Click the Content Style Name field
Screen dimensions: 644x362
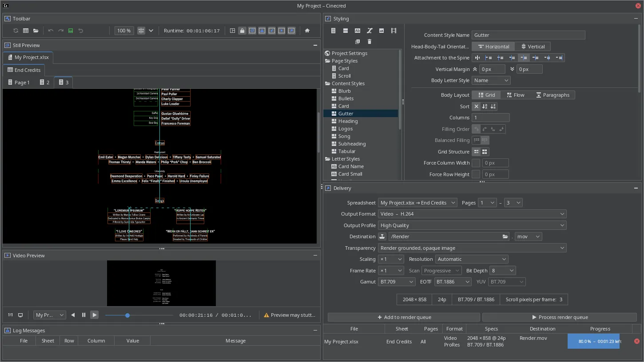point(528,35)
